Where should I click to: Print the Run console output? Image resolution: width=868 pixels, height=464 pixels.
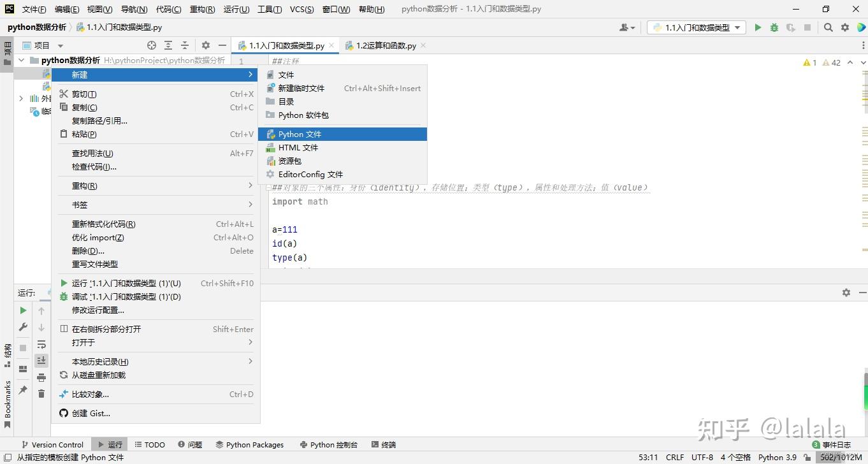tap(41, 377)
